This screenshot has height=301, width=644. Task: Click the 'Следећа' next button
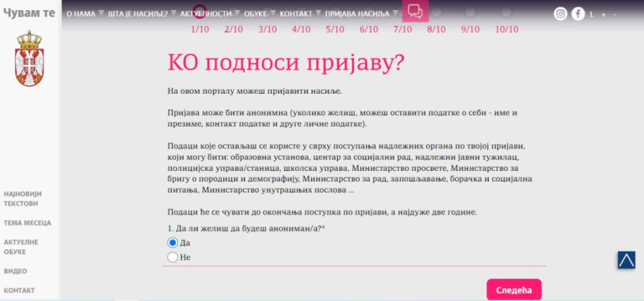tap(514, 290)
